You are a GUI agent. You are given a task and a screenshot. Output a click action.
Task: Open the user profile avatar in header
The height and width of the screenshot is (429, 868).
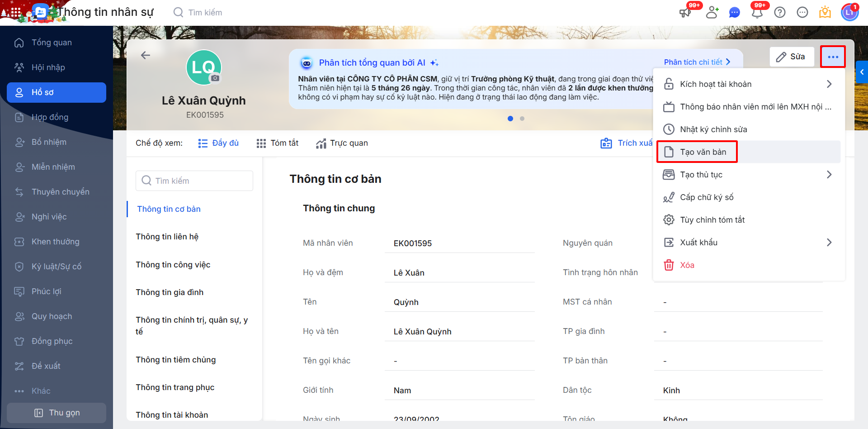pyautogui.click(x=849, y=12)
